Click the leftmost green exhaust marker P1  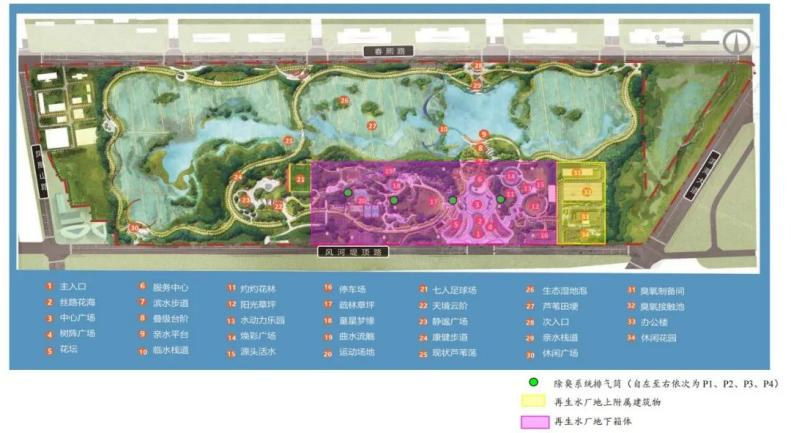[x=348, y=192]
